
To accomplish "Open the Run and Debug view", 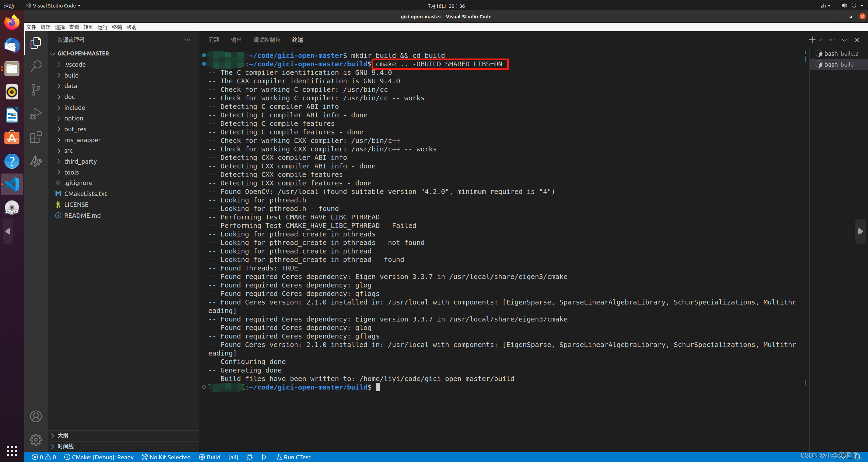I will coord(36,113).
